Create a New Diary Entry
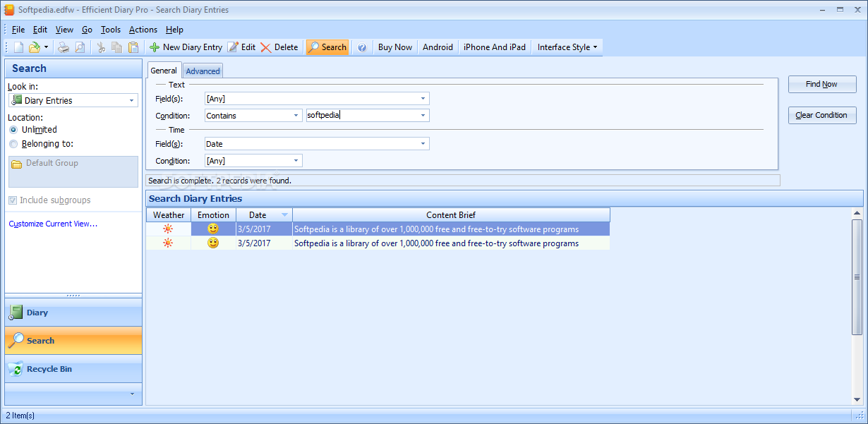This screenshot has width=868, height=424. [186, 47]
